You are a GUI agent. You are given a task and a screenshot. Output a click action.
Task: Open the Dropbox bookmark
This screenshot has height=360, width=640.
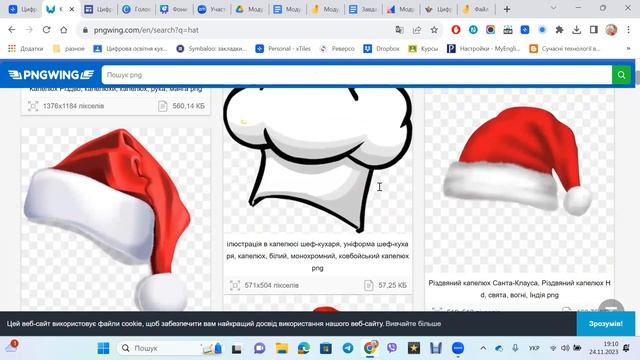tap(382, 49)
